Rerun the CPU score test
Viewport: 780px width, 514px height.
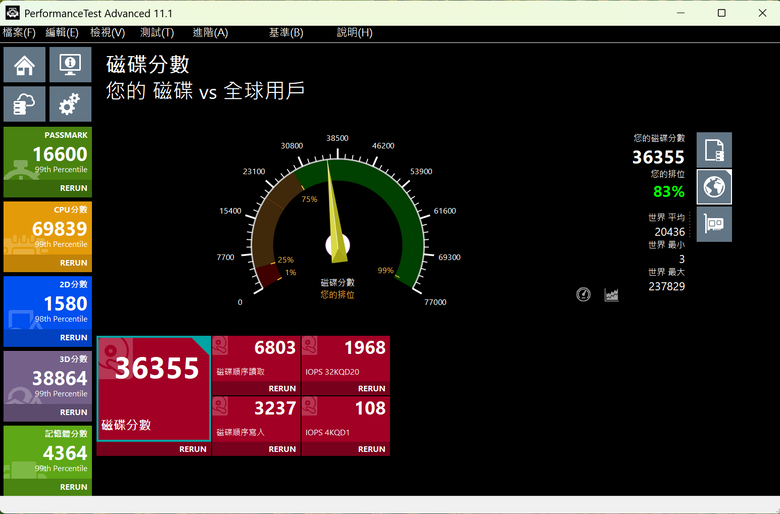point(74,263)
